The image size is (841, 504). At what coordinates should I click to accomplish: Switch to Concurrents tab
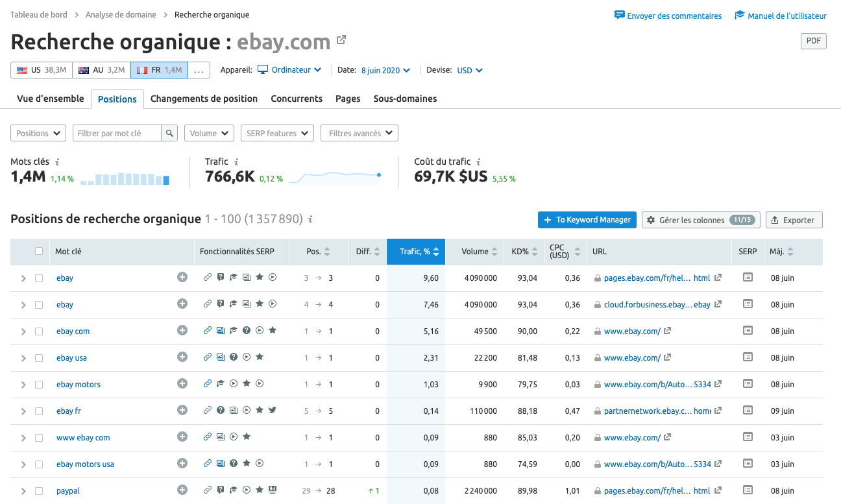pos(297,99)
